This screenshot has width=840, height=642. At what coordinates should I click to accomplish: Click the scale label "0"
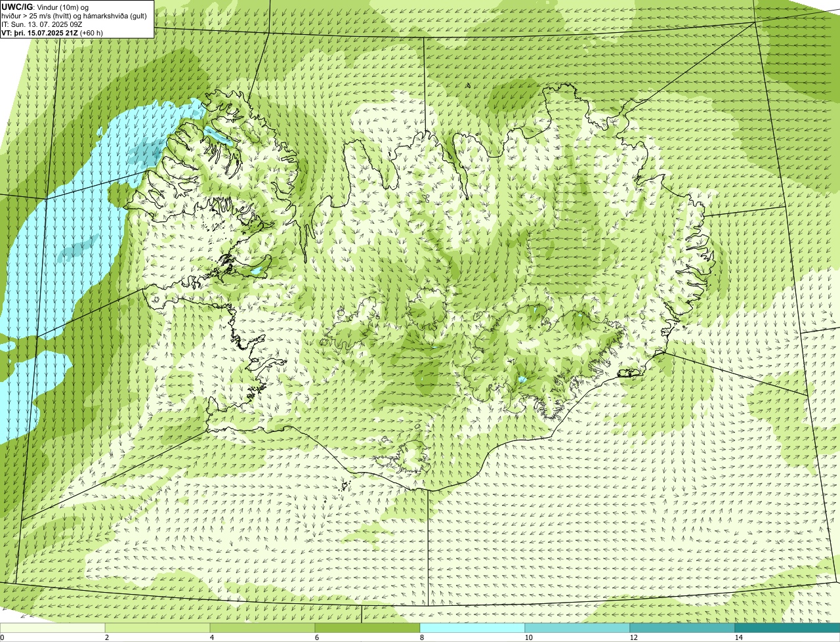3,637
